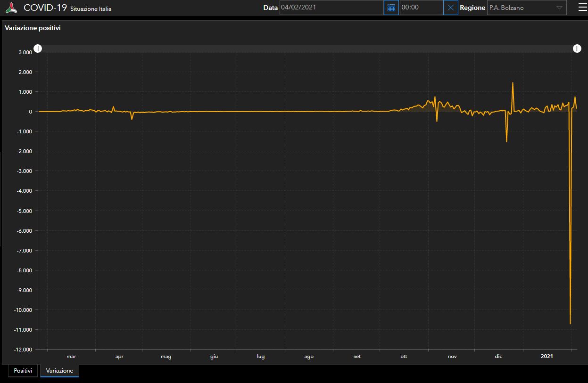The image size is (588, 383).
Task: Click the ago x-axis label
Action: coord(309,357)
